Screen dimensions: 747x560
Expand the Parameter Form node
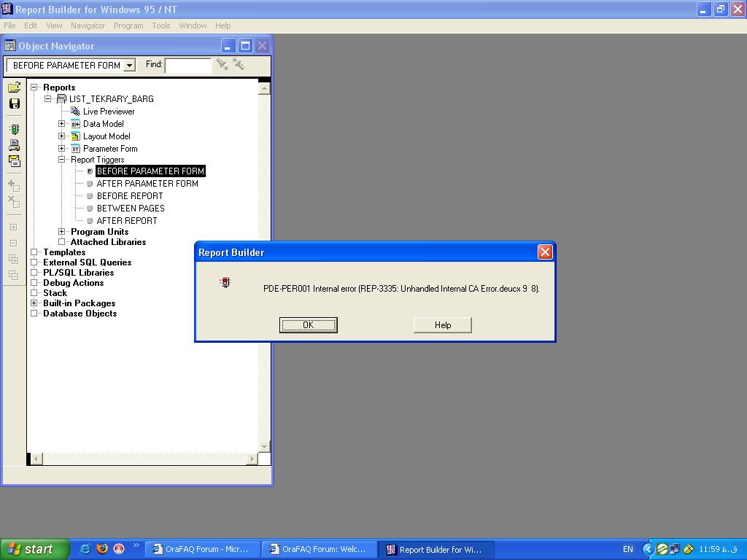click(61, 149)
